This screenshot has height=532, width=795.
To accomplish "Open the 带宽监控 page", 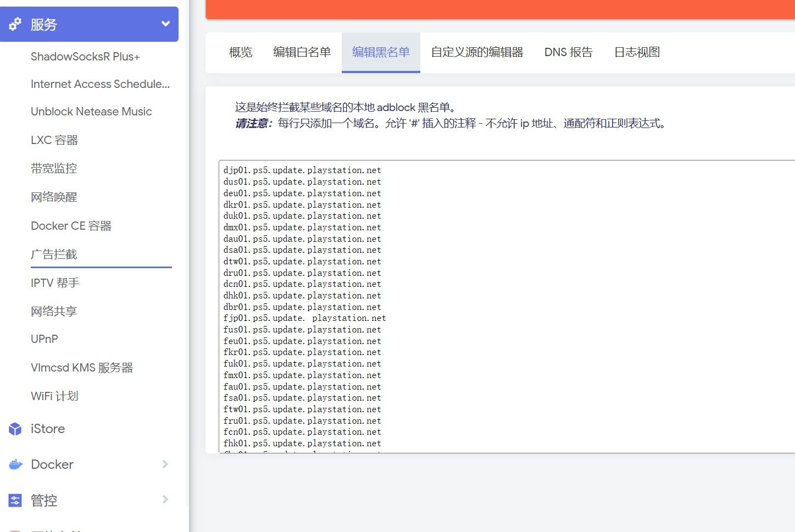I will (54, 169).
